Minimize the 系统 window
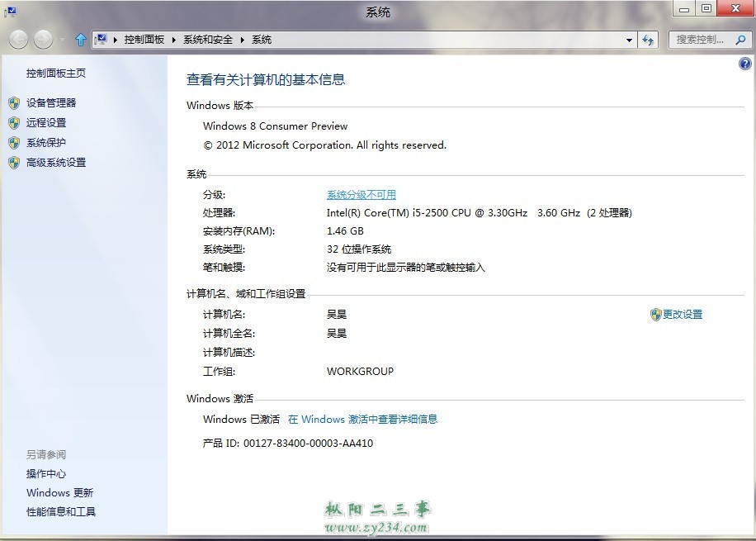This screenshot has height=541, width=756. [x=683, y=9]
